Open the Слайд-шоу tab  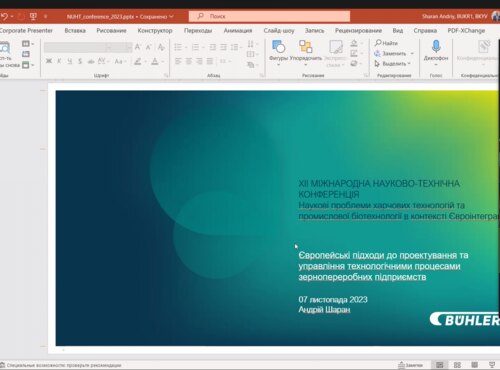pos(279,31)
